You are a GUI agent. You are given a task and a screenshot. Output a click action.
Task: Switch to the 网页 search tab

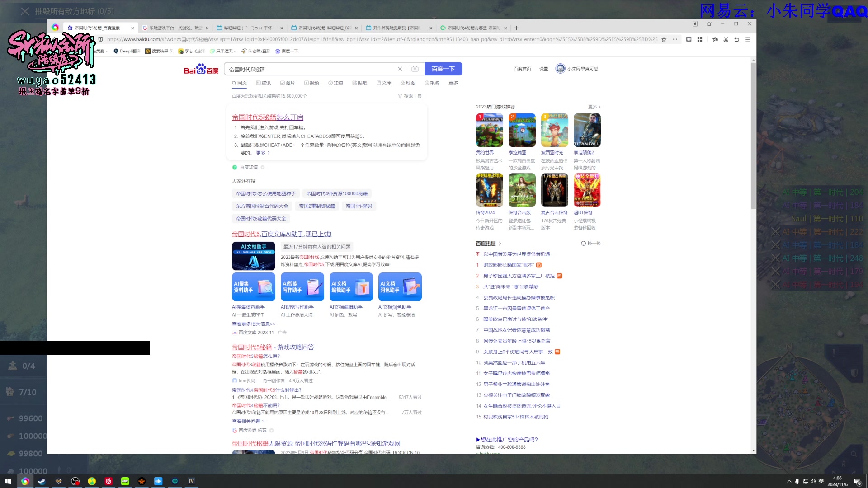239,83
